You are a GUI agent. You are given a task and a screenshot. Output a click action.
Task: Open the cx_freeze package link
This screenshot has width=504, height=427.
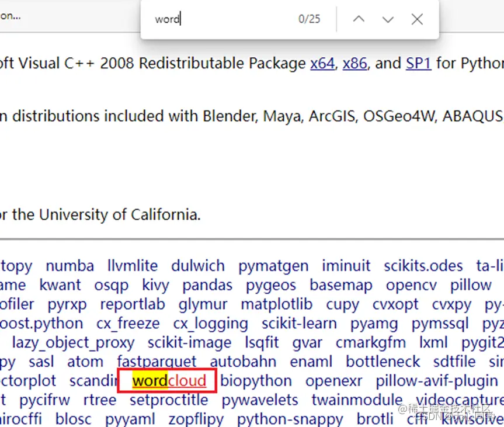pos(128,324)
